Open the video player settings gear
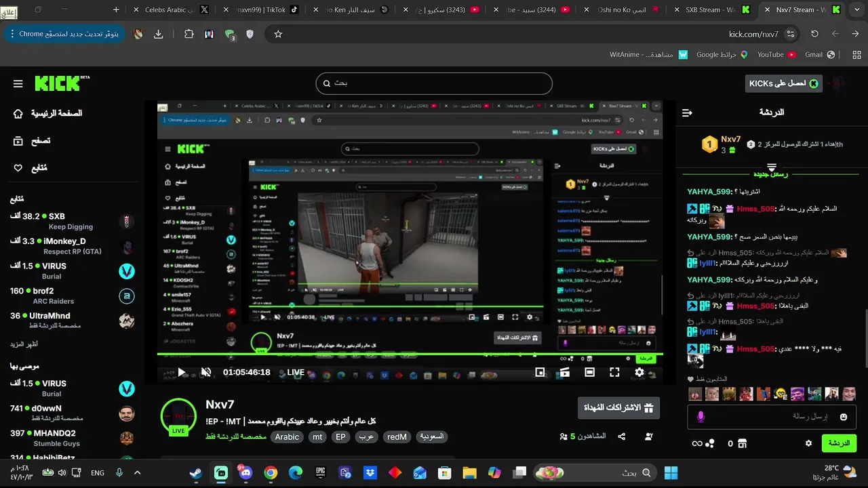 point(639,372)
